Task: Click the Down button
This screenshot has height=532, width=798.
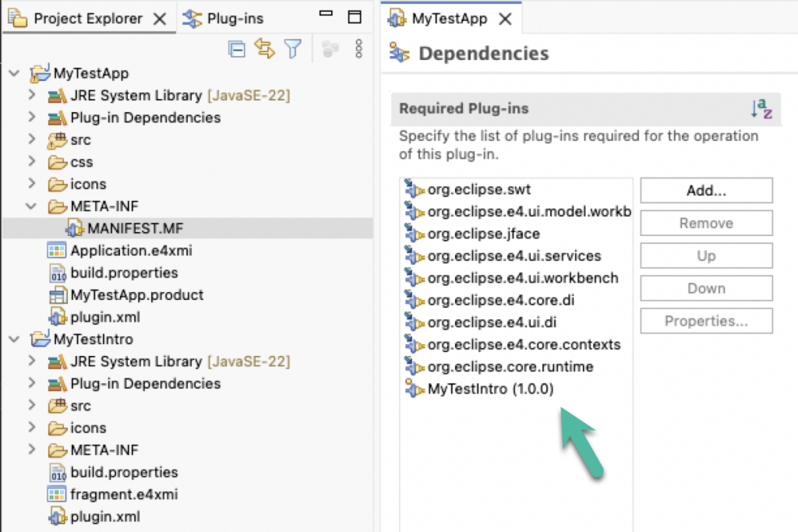Action: tap(706, 288)
